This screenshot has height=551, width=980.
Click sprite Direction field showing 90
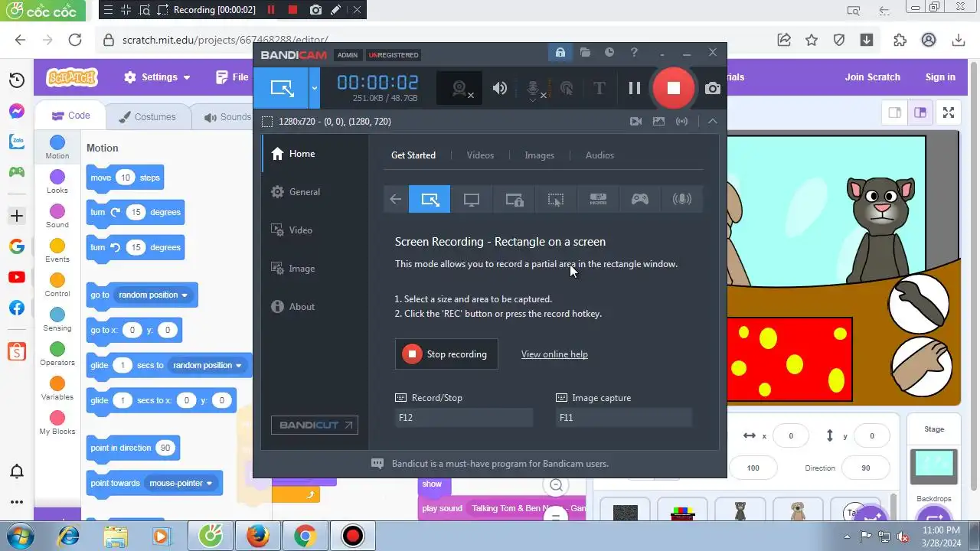(866, 468)
